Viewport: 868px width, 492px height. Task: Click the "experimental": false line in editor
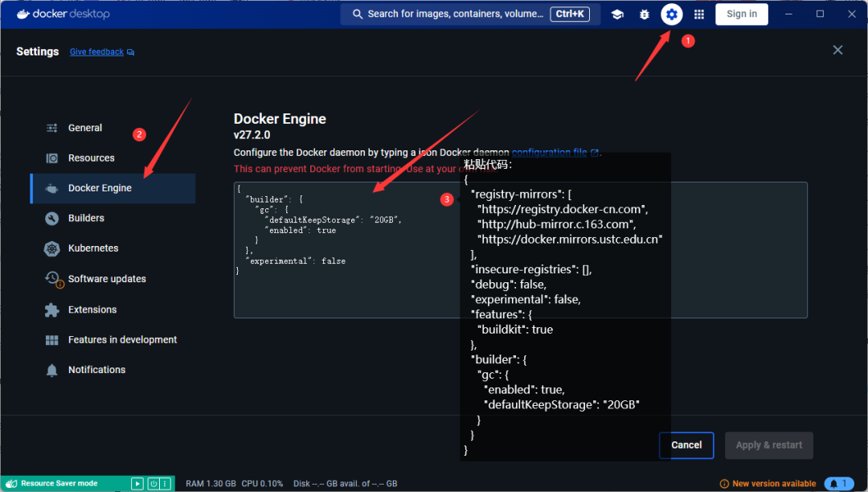(x=296, y=261)
